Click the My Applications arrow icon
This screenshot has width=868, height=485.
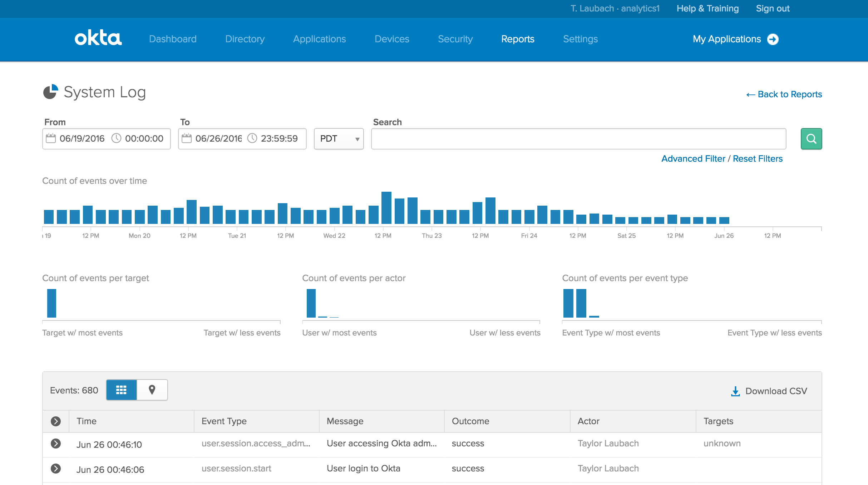tap(773, 39)
